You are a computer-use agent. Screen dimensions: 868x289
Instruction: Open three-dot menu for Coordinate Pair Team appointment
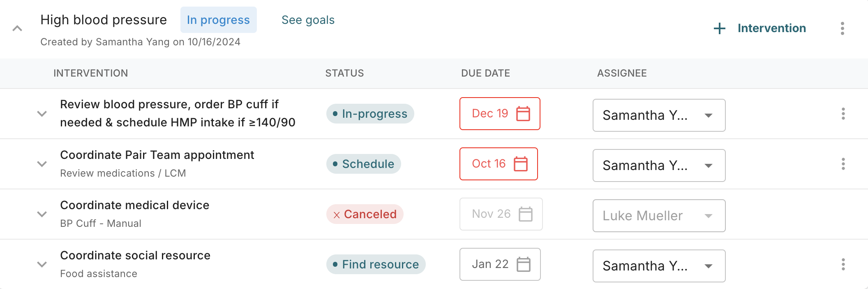(843, 164)
